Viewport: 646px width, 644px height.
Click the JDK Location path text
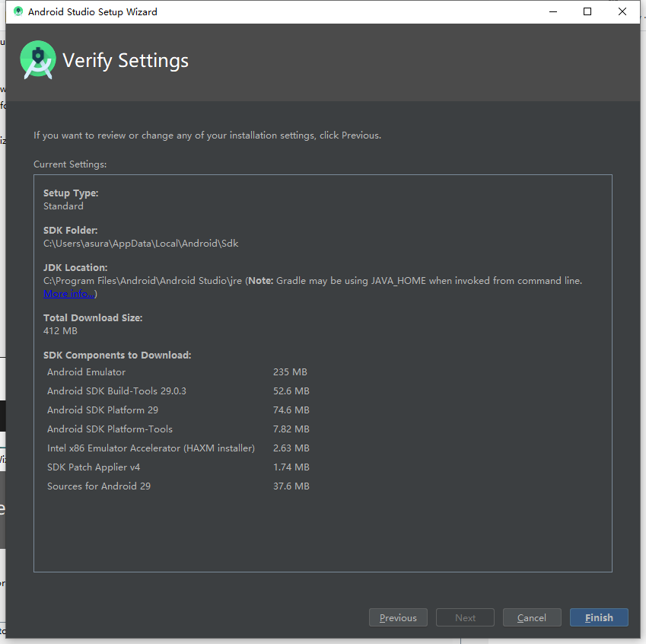(143, 281)
